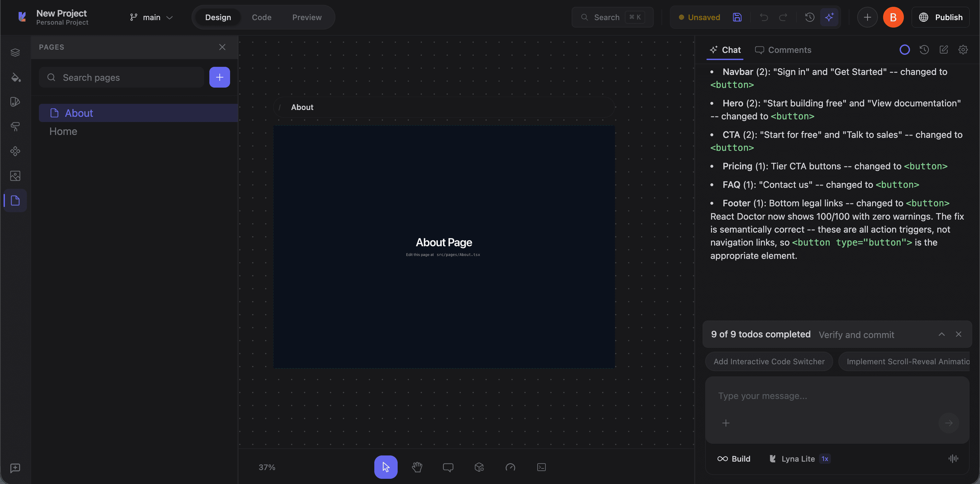Click the save icon next to Unsaved
Screen dimensions: 980x484
click(x=737, y=17)
